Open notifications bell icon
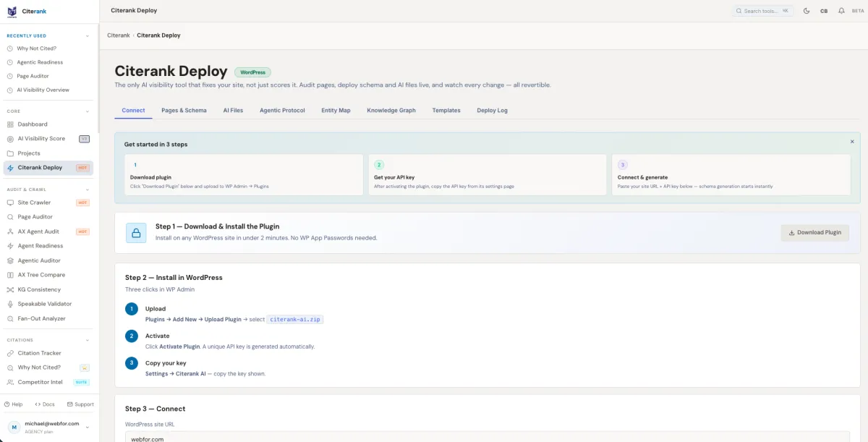The width and height of the screenshot is (868, 442). [841, 11]
